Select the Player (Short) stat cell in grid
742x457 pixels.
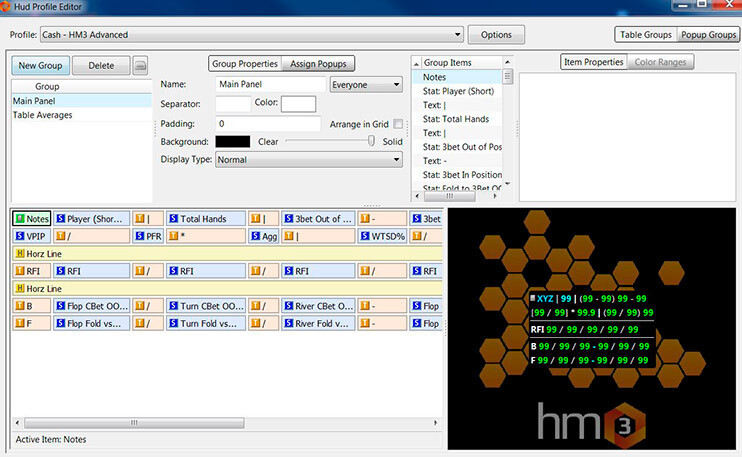91,219
